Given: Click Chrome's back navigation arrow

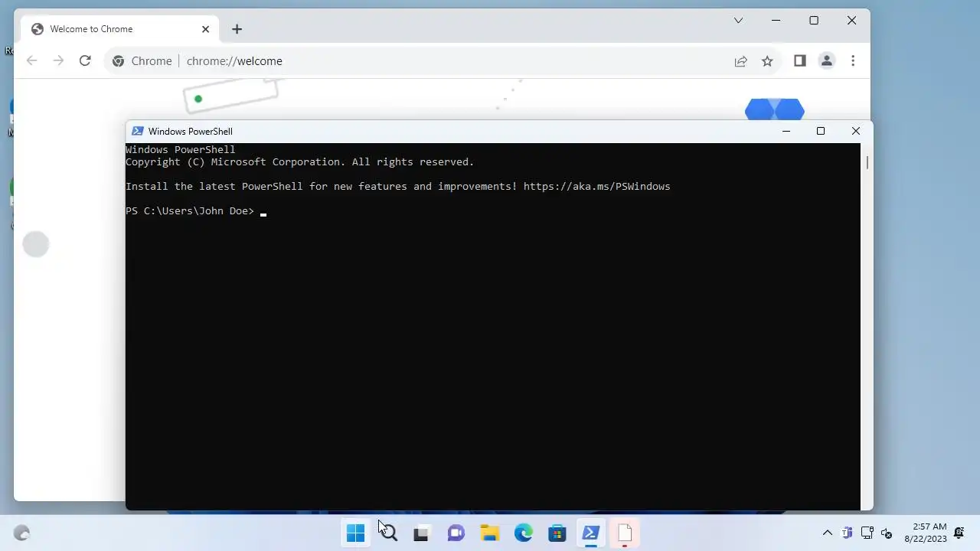Looking at the screenshot, I should [31, 61].
